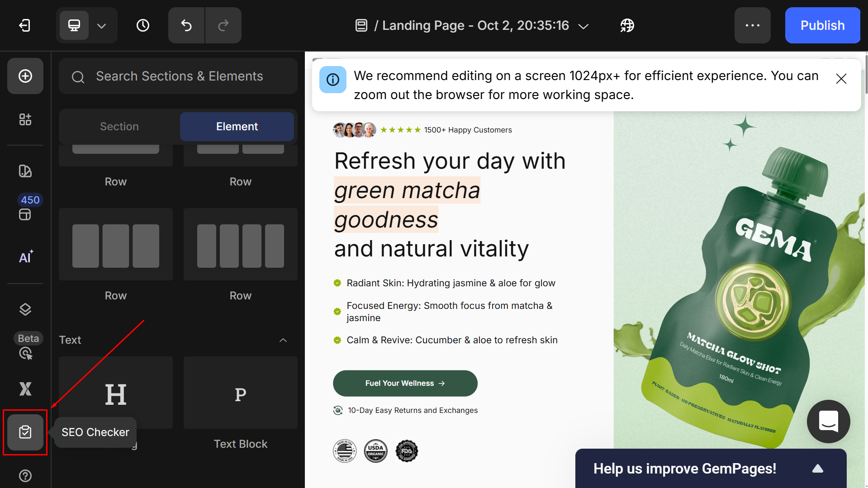Click the exit editor icon

[x=25, y=25]
